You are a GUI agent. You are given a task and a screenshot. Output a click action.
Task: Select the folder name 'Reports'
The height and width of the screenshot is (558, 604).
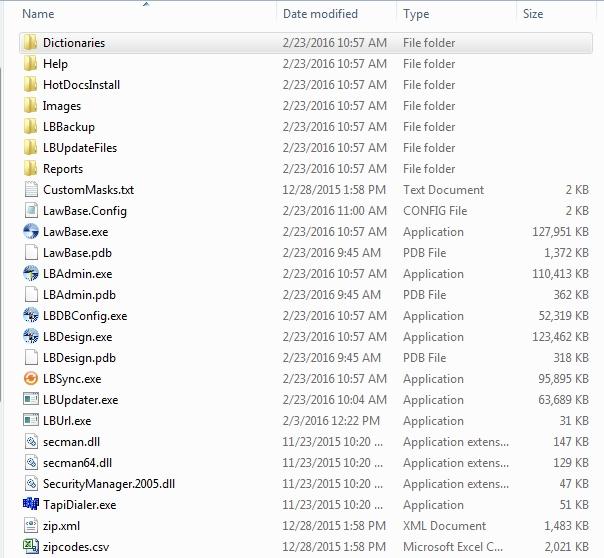(63, 169)
